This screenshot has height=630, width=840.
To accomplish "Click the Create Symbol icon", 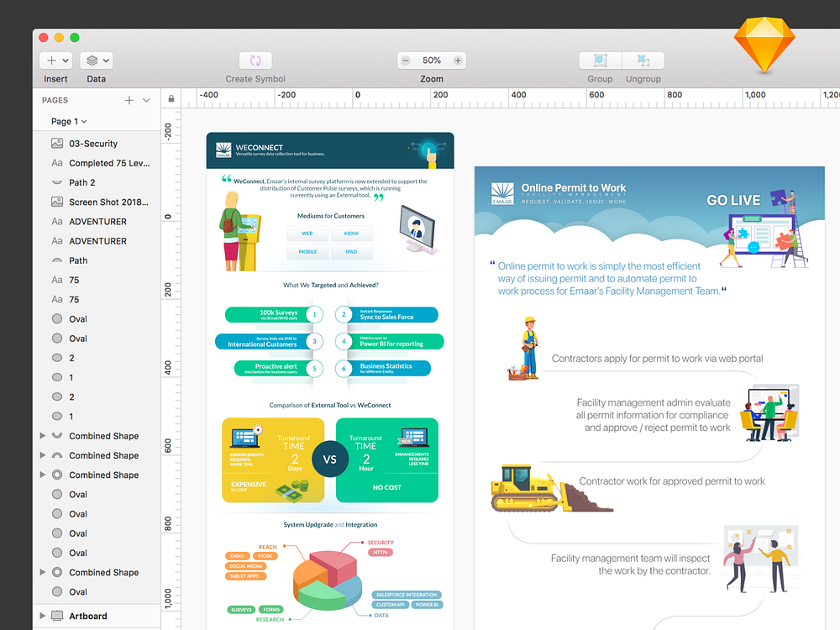I will point(255,60).
